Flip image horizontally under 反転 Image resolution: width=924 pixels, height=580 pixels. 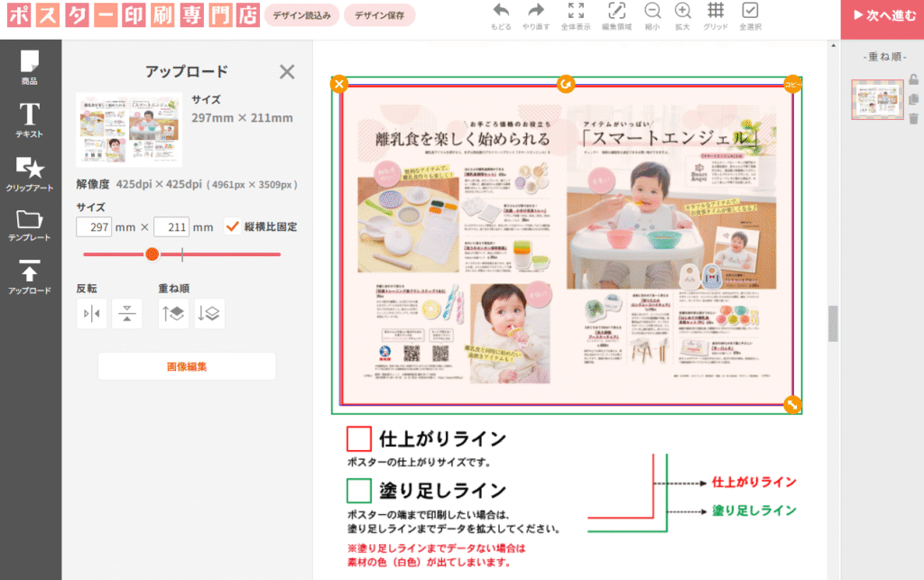pyautogui.click(x=91, y=314)
